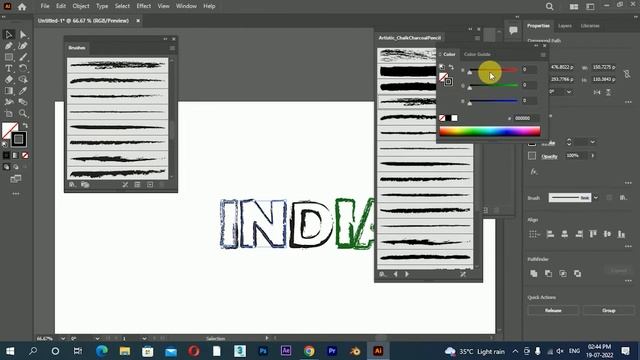This screenshot has width=640, height=360.
Task: Switch to the Layers tab
Action: click(x=565, y=26)
